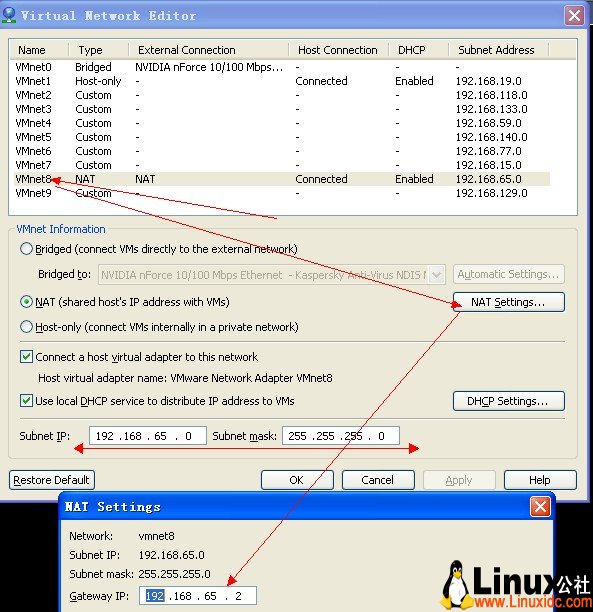
Task: Open Help for the network editor
Action: 540,480
